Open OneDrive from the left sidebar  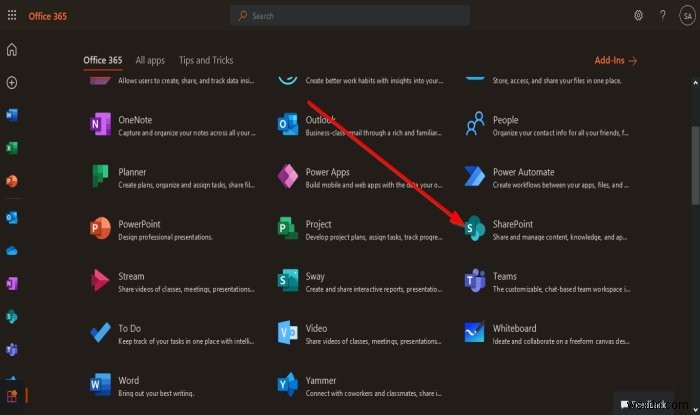click(x=12, y=251)
